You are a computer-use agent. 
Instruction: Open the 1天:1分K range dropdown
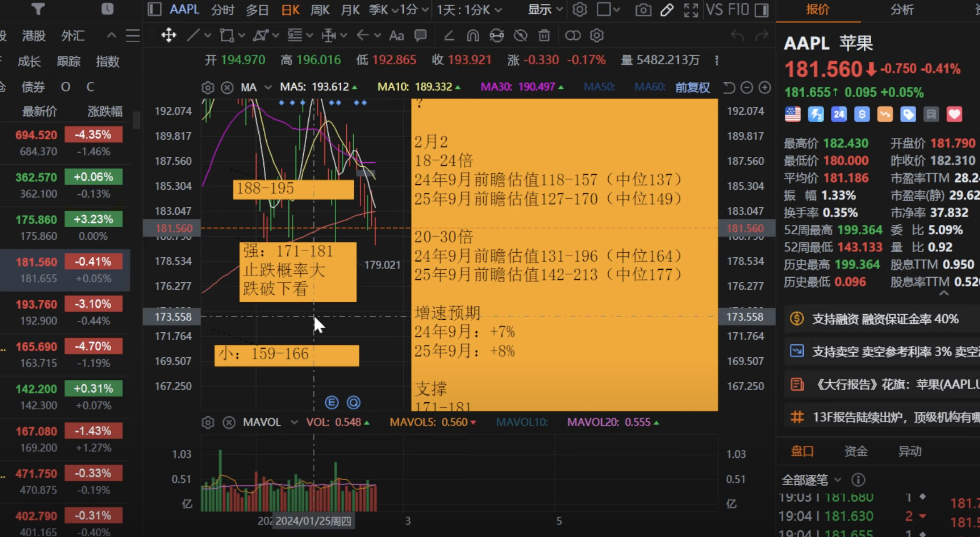click(469, 10)
